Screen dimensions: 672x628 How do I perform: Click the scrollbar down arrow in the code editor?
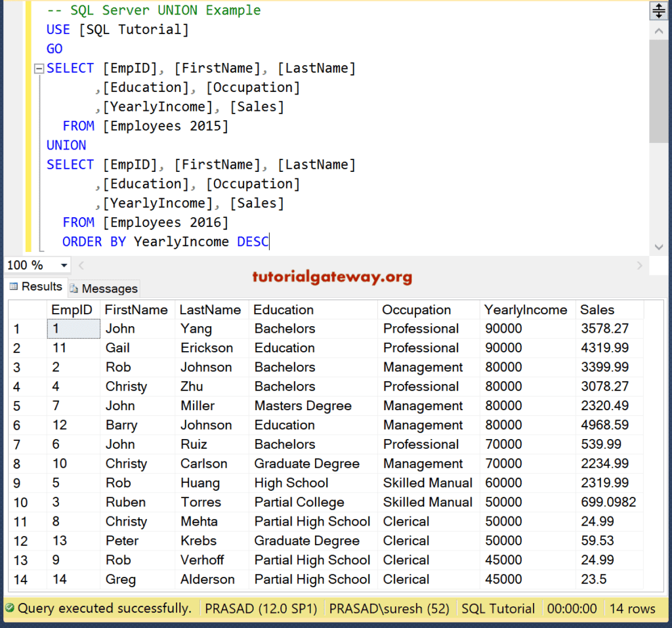coord(658,246)
